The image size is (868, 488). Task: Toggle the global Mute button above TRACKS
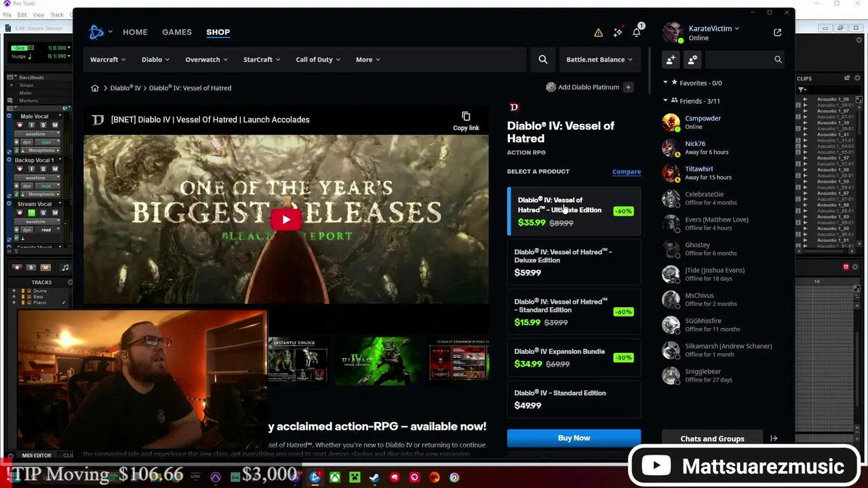[x=45, y=268]
